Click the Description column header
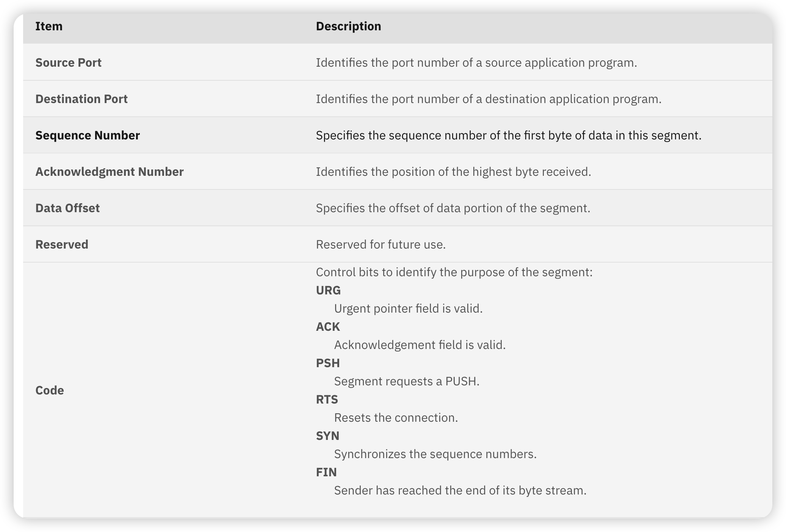786x532 pixels. coord(348,26)
